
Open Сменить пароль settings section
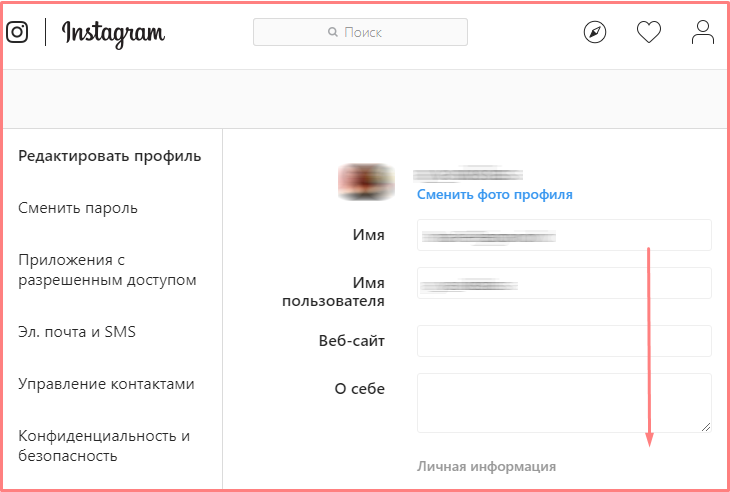click(78, 208)
